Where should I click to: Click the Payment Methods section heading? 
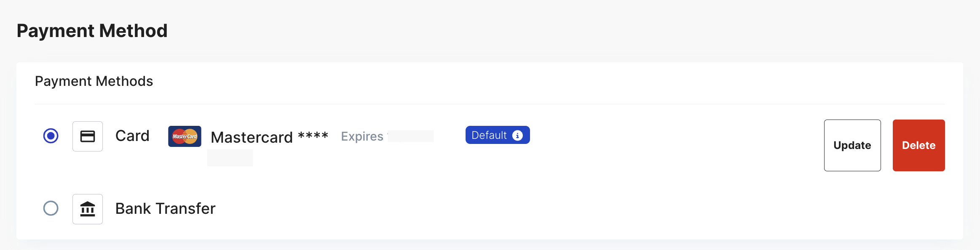pyautogui.click(x=94, y=81)
